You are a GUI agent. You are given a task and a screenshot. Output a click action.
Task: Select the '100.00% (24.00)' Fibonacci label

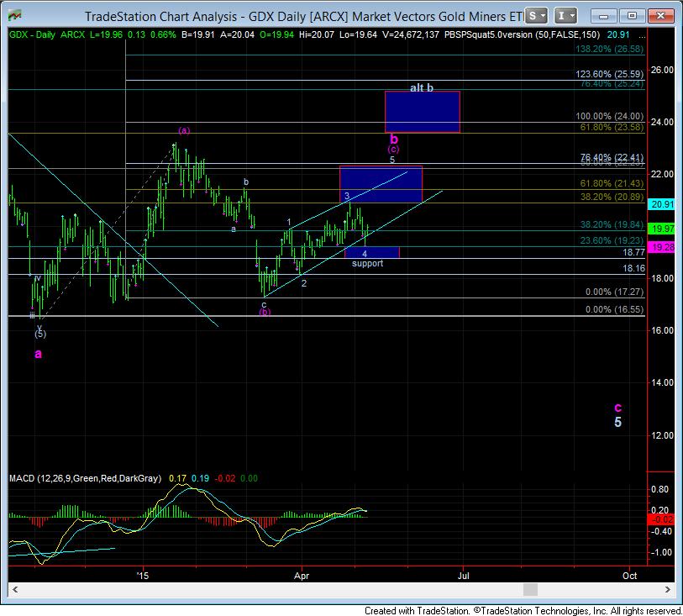[x=609, y=116]
